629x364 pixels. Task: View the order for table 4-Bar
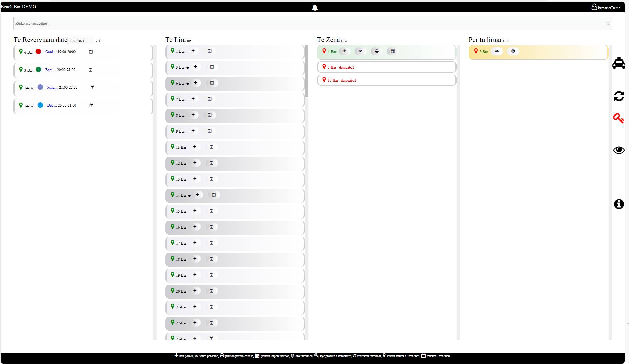(360, 51)
